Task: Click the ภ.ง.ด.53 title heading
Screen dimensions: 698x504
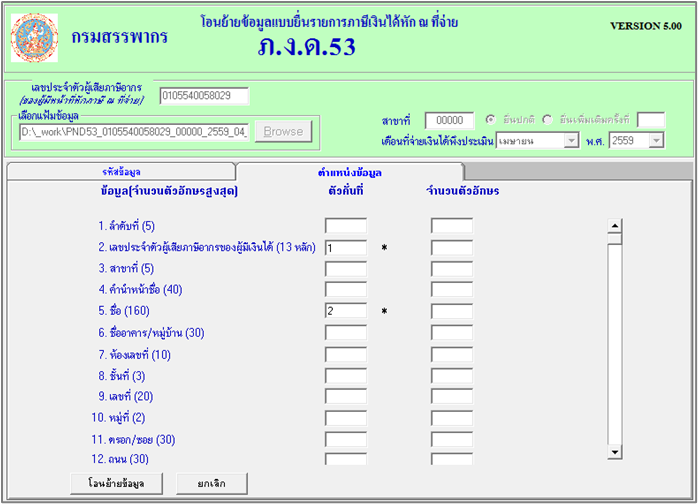Action: [307, 46]
